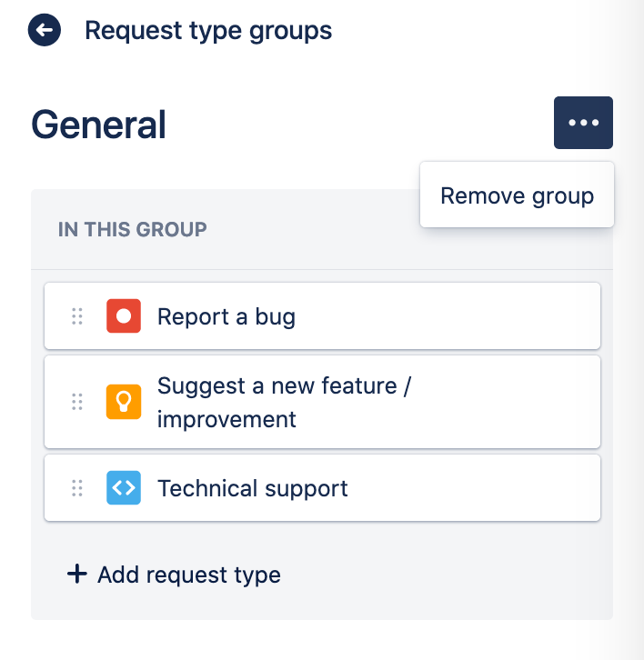Click the Technical support drag handle
The image size is (644, 660).
click(x=77, y=488)
